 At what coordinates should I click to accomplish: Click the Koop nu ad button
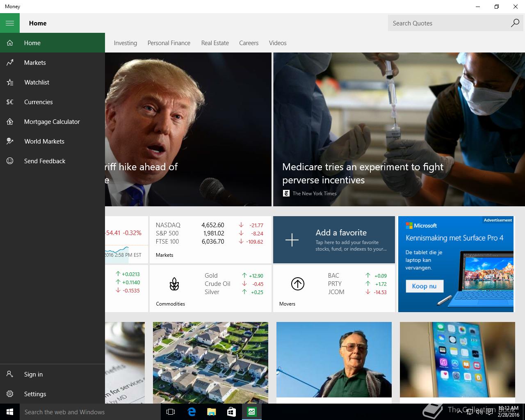[425, 286]
